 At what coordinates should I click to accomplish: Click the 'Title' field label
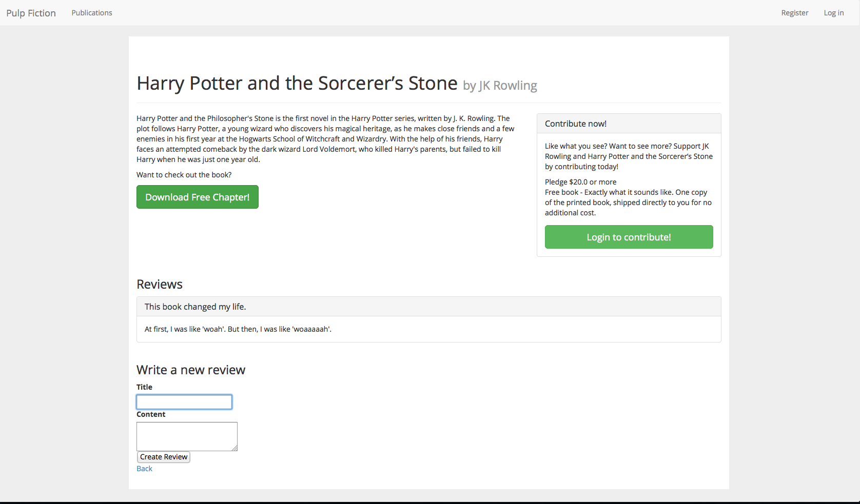tap(144, 387)
